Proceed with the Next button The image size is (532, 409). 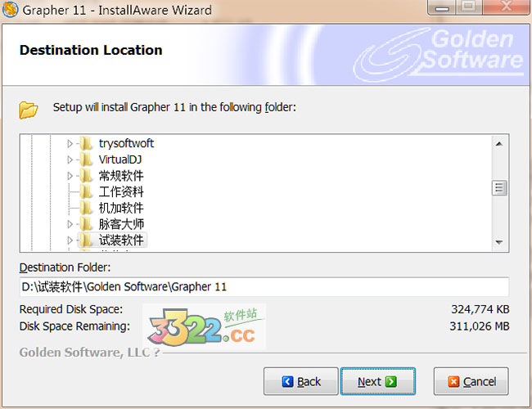click(x=377, y=381)
